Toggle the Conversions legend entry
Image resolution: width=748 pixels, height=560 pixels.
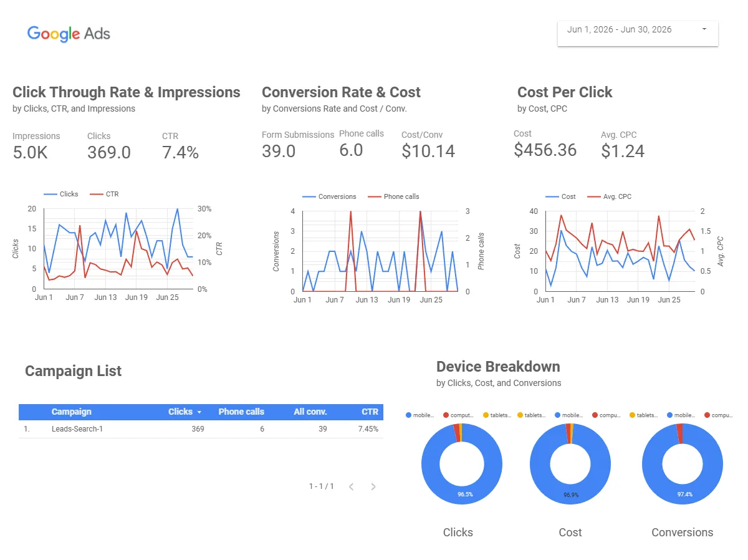click(329, 196)
